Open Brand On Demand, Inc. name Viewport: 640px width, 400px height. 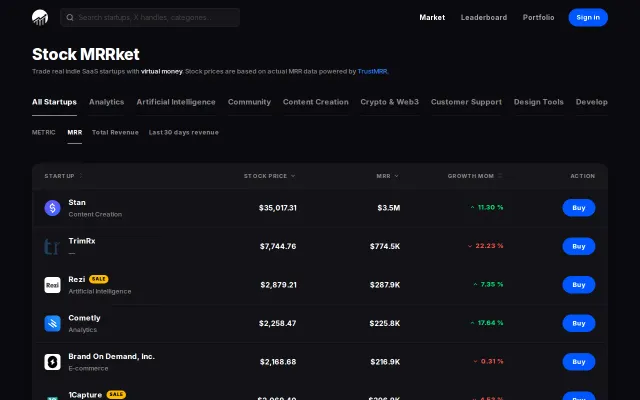click(x=111, y=357)
